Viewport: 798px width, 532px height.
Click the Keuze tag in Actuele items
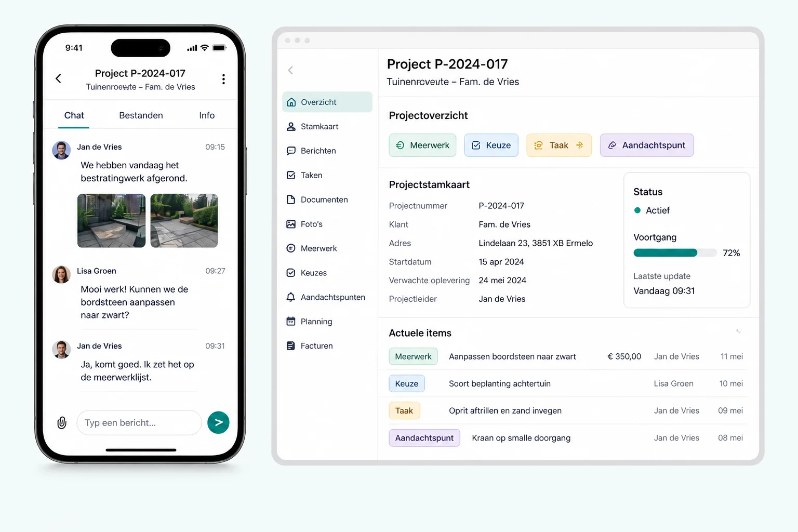pyautogui.click(x=407, y=383)
